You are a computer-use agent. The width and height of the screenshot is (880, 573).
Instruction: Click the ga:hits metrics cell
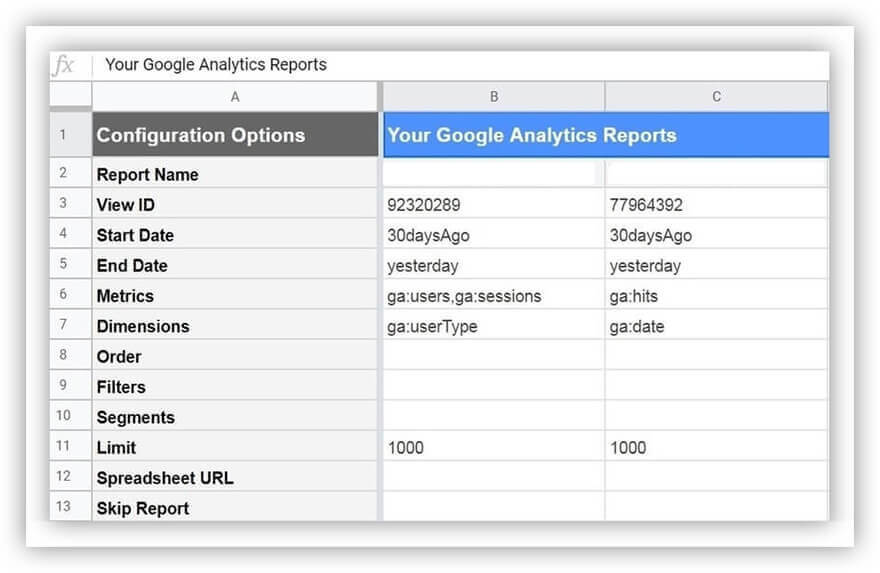click(716, 294)
